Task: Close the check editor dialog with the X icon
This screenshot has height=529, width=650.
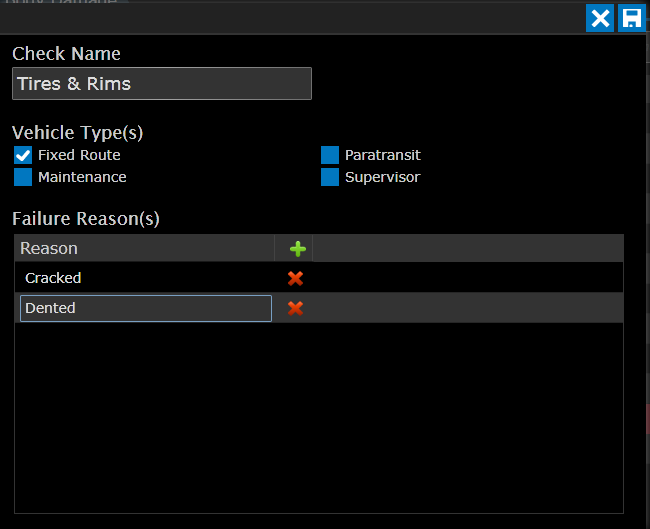Action: coord(600,18)
